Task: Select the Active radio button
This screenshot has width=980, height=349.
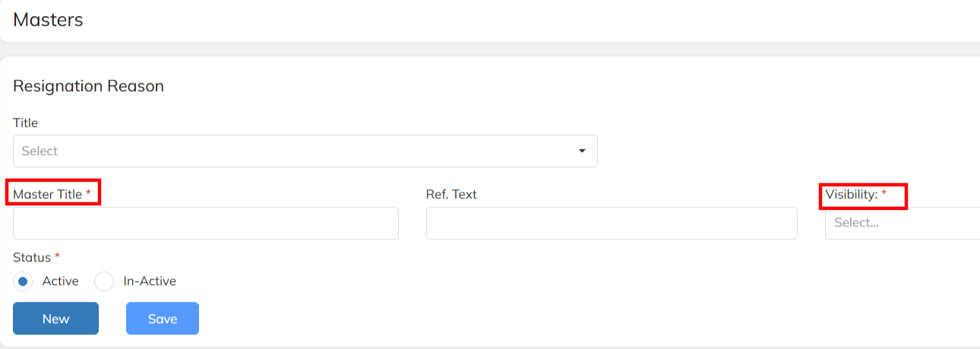Action: tap(24, 281)
